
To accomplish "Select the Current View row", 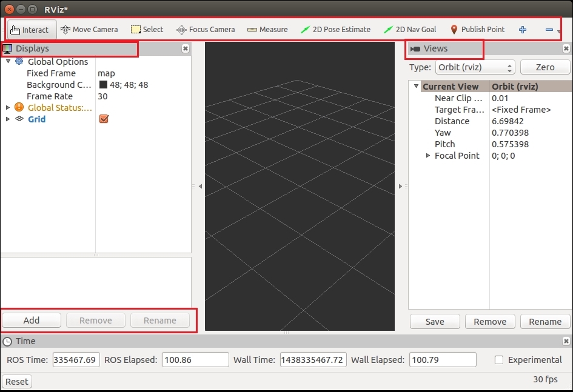I will point(491,87).
